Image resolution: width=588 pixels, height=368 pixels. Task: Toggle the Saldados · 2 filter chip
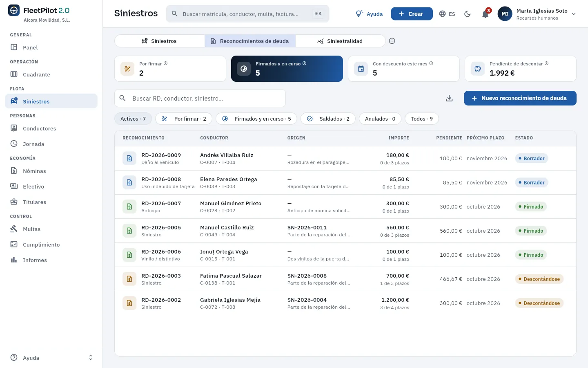(x=328, y=119)
